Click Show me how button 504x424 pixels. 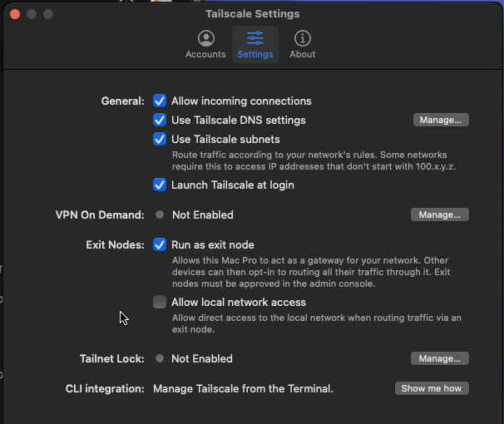pos(432,388)
